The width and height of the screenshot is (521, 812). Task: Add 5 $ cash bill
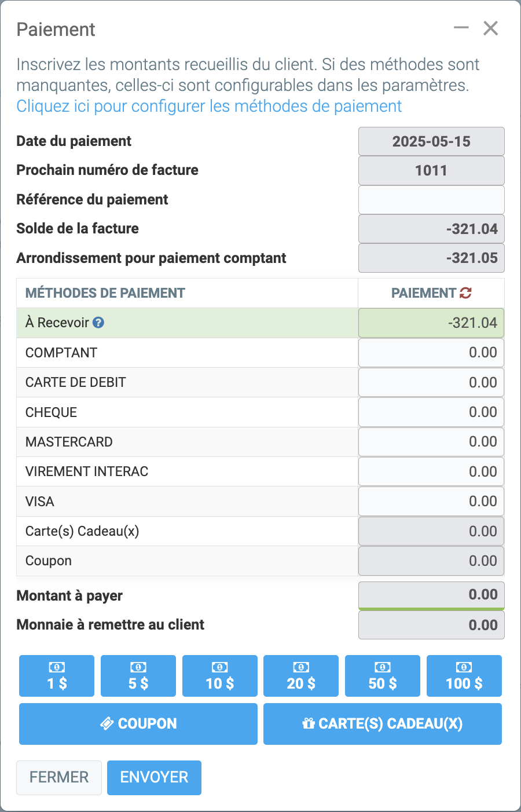pos(138,676)
